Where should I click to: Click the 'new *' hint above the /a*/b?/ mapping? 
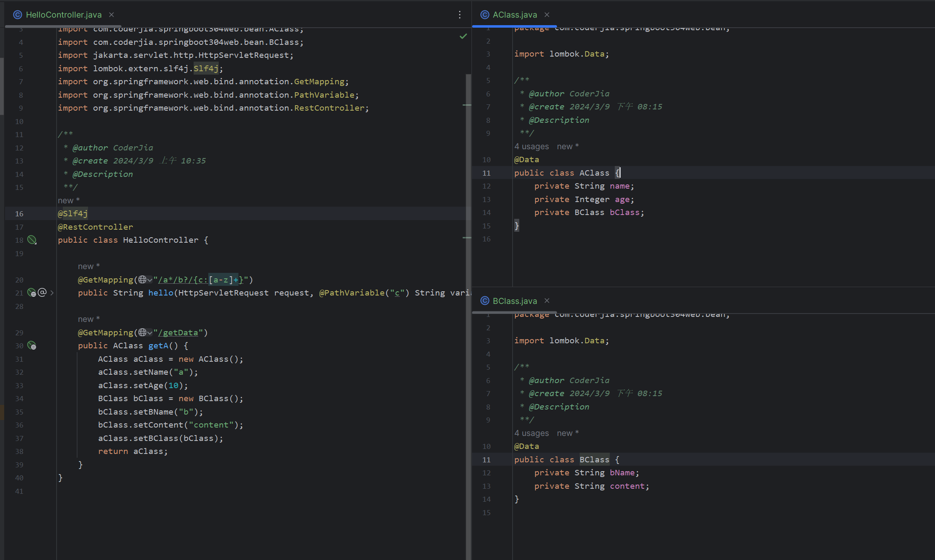[x=89, y=266]
